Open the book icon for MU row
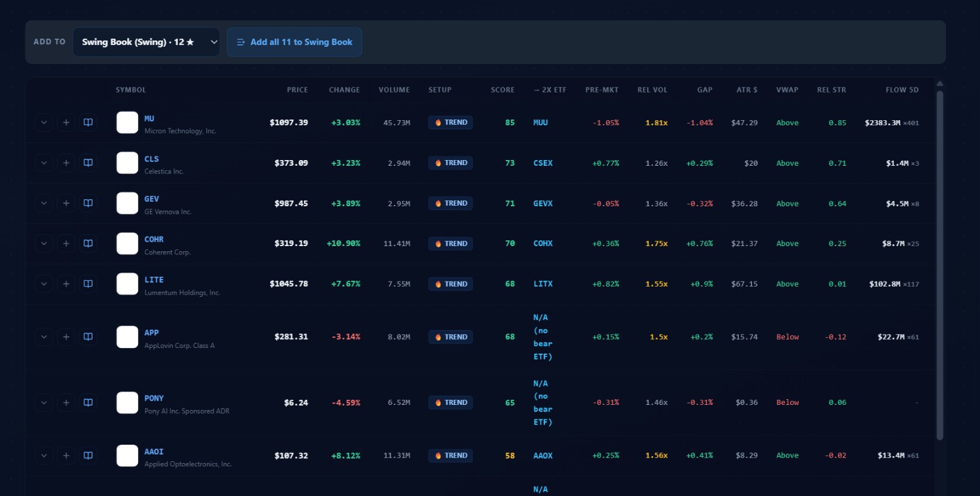This screenshot has width=980, height=496. (88, 122)
